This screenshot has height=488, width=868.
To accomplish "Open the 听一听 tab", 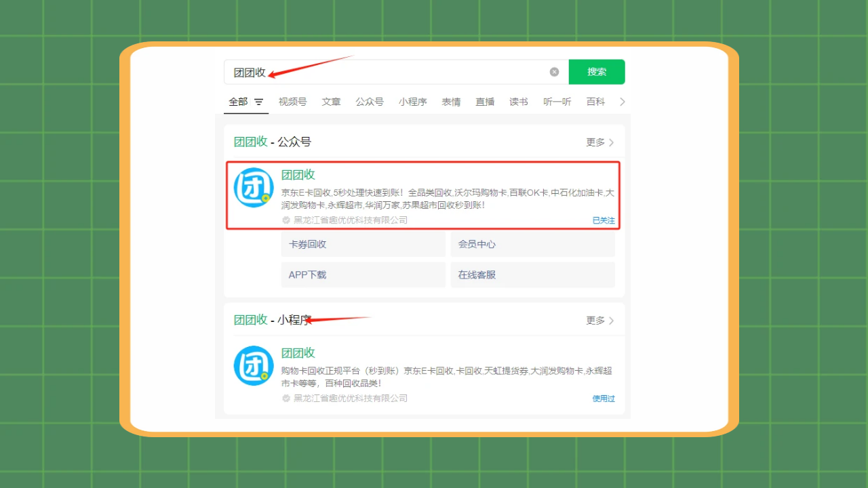I will point(557,102).
